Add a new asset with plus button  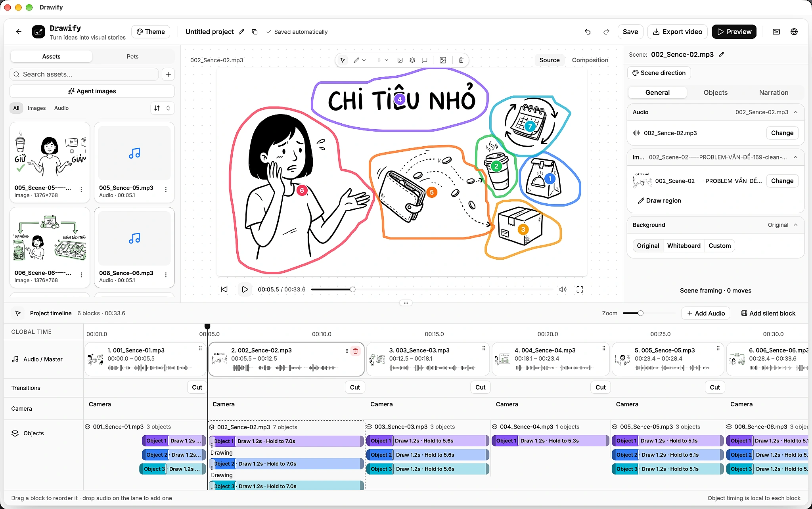(168, 74)
